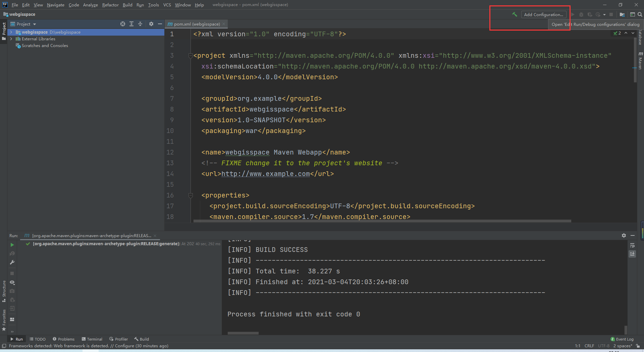
Task: Switch to the Problems tool window tab
Action: (x=63, y=339)
